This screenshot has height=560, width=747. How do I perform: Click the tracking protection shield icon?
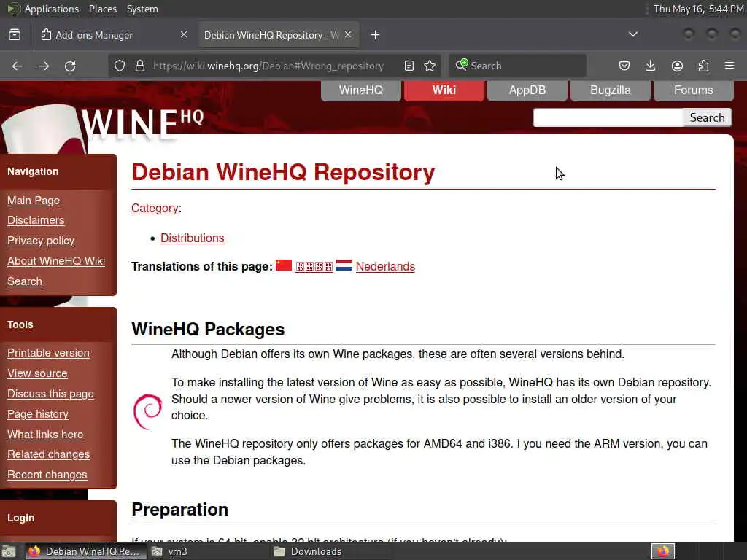120,66
